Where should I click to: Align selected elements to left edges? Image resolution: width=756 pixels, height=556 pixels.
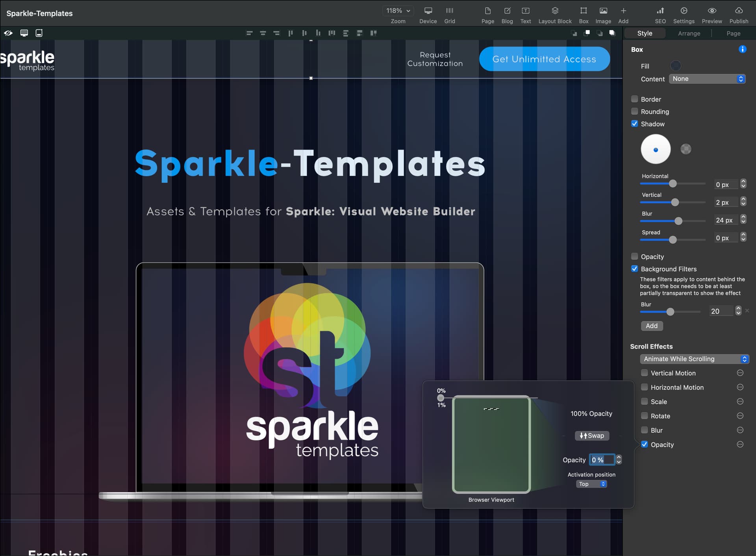[x=249, y=33]
